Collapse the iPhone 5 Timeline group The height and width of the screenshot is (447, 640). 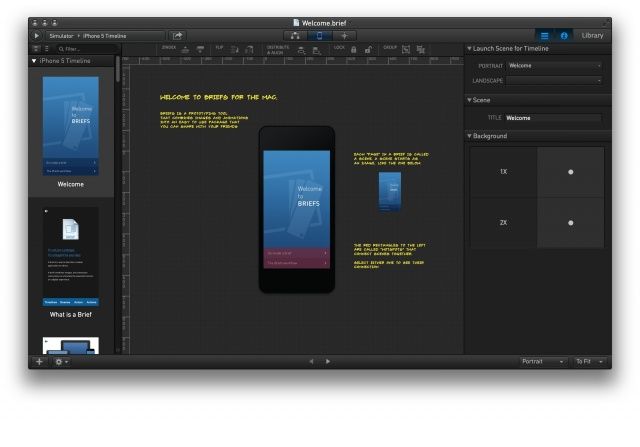tap(36, 61)
